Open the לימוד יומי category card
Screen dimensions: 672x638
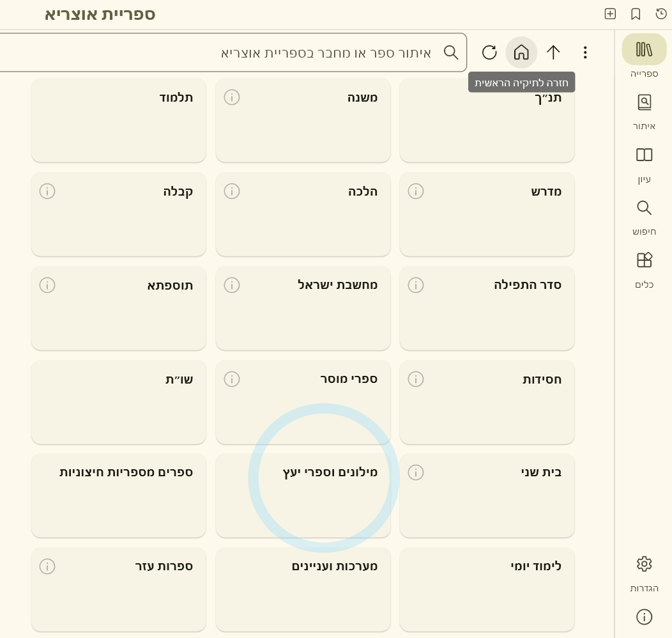click(x=487, y=589)
